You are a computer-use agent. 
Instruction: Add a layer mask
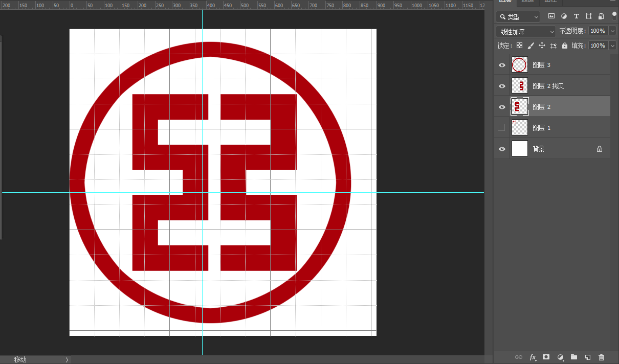point(546,357)
